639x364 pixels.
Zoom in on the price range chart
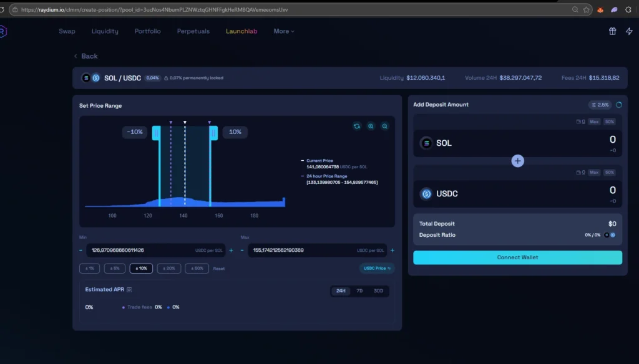pyautogui.click(x=371, y=126)
